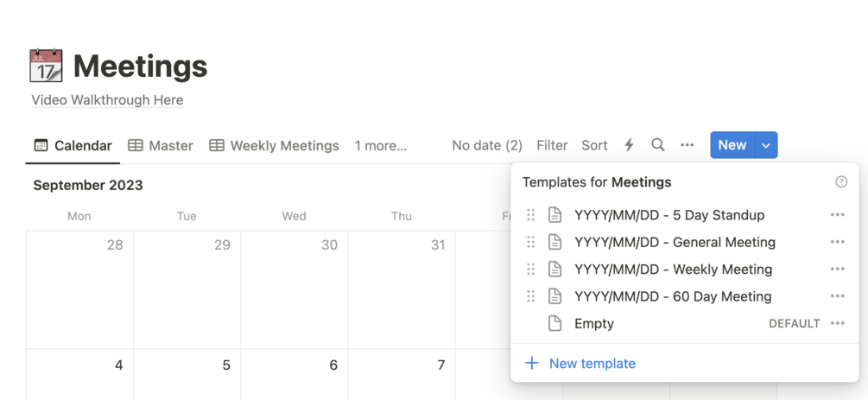868x400 pixels.
Task: Click the Meetings calendar page icon
Action: click(46, 66)
